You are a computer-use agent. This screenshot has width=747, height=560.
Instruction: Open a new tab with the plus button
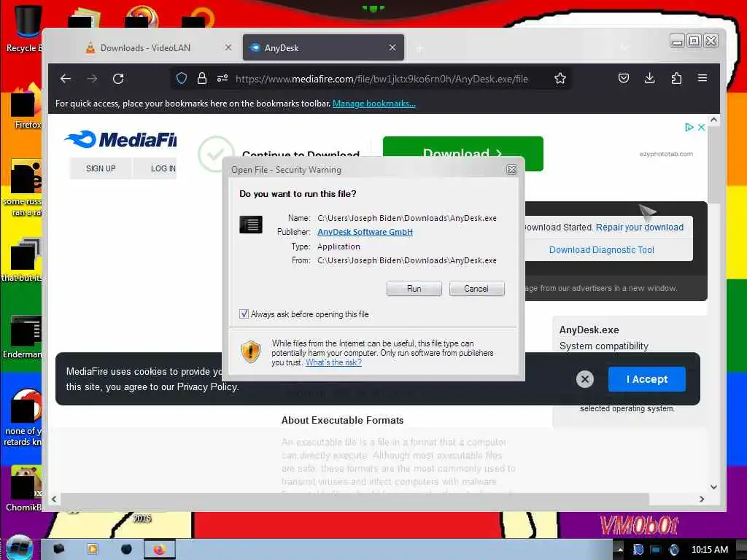[419, 48]
